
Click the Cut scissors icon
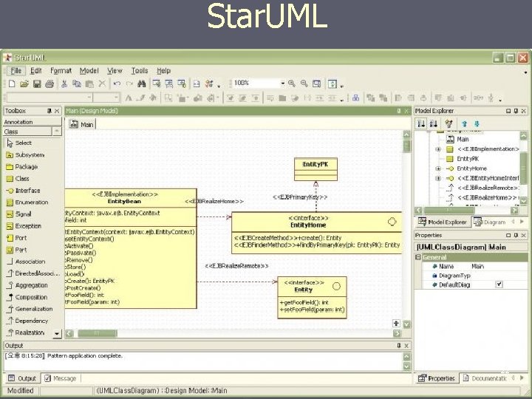(x=64, y=83)
